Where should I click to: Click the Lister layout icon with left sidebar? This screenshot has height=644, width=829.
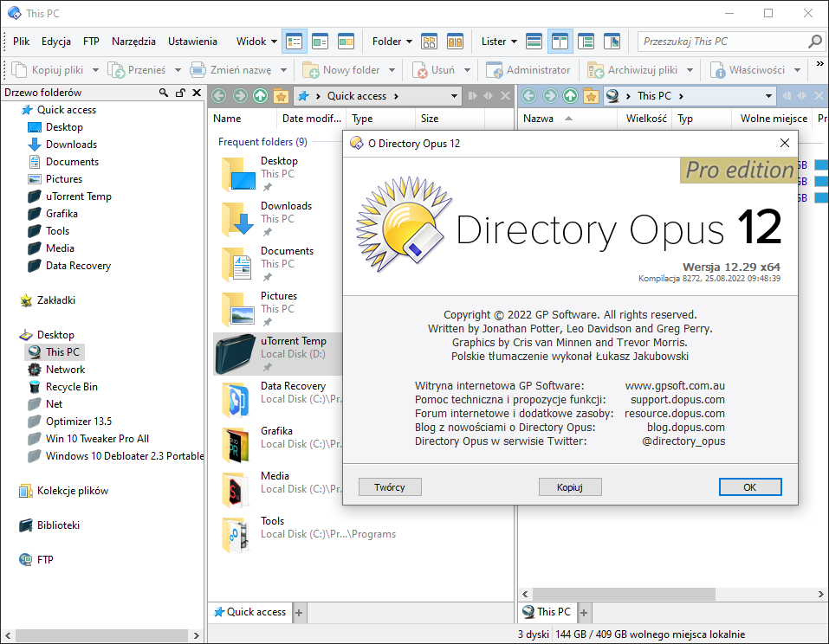586,42
